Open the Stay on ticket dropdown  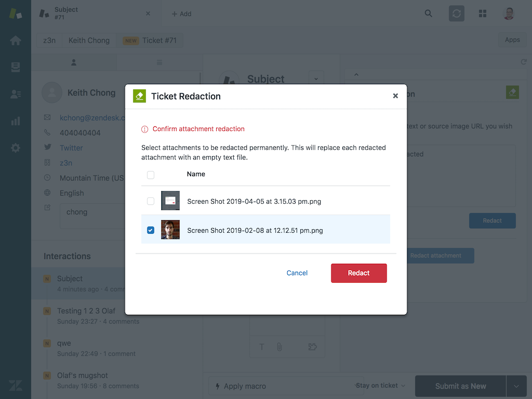(x=380, y=385)
